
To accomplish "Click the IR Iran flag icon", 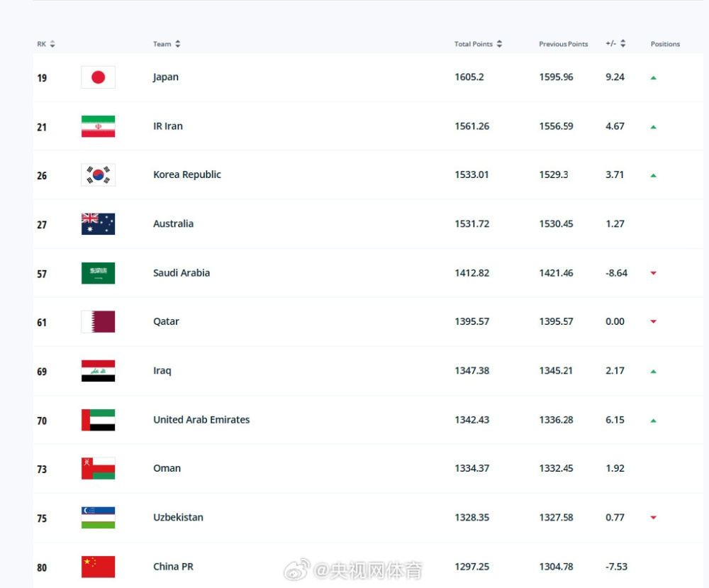I will (x=98, y=126).
